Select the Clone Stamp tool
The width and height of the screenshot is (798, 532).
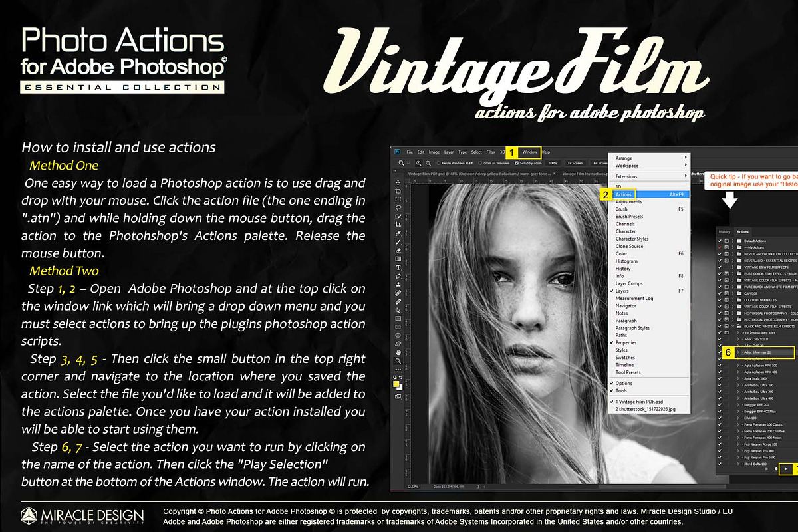pos(398,285)
